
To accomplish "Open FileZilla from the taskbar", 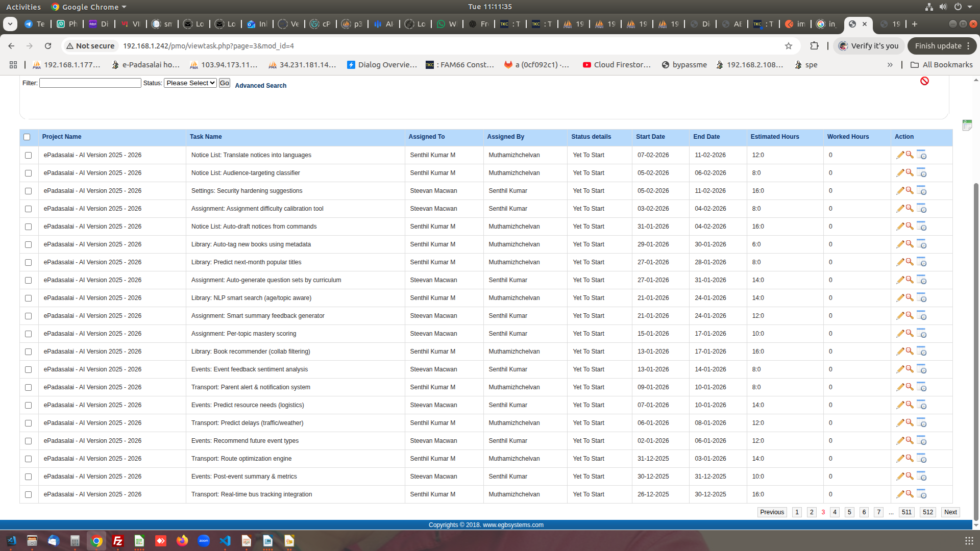I will (118, 541).
